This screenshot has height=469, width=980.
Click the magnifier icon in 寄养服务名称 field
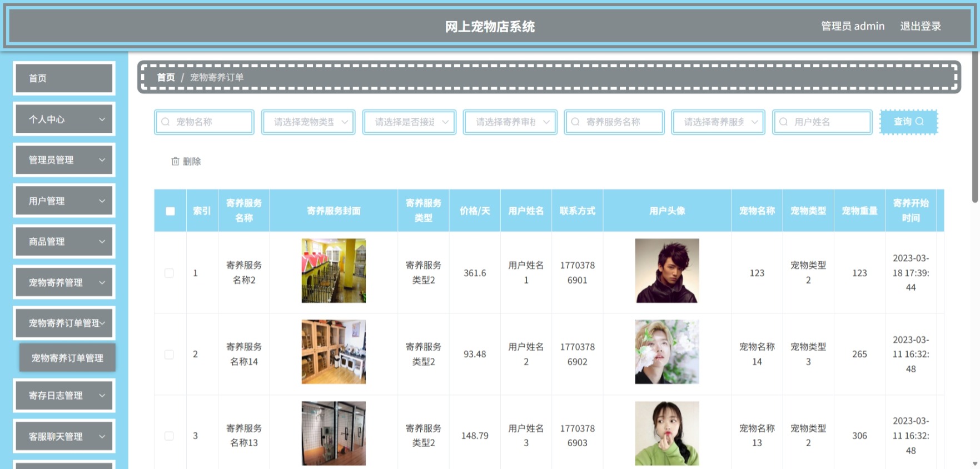tap(575, 122)
